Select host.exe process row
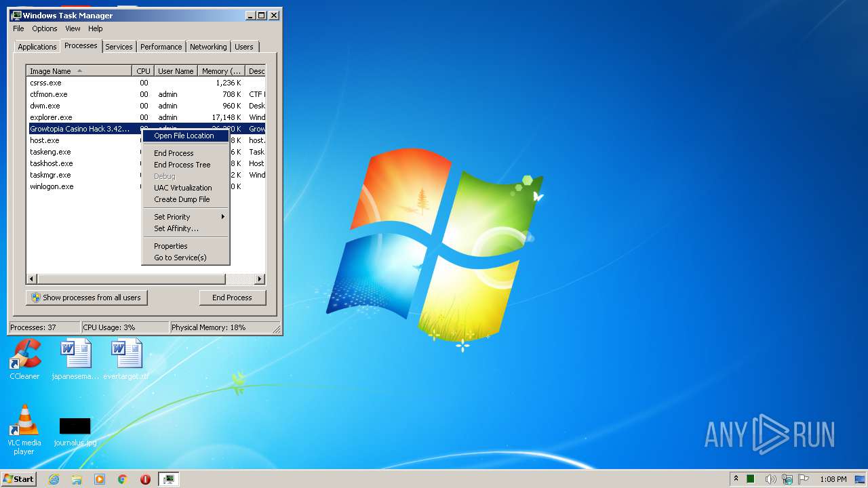868x488 pixels. tap(84, 140)
